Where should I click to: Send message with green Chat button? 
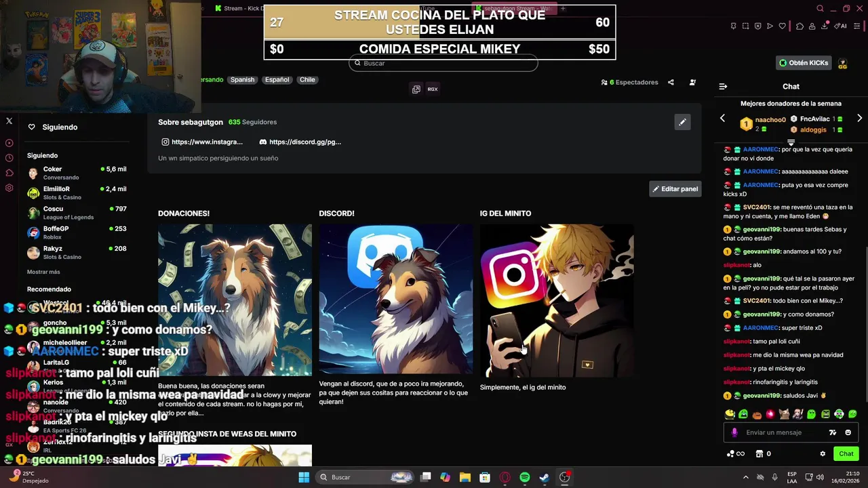coord(846,454)
